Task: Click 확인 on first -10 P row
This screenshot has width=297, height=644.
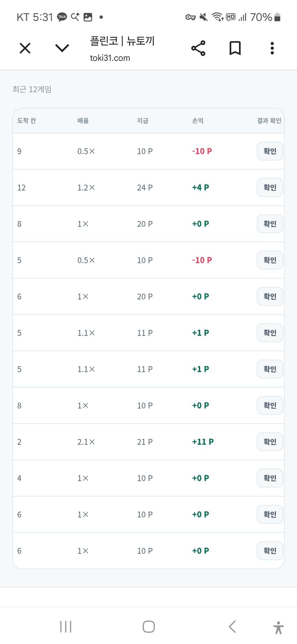Action: pyautogui.click(x=270, y=151)
